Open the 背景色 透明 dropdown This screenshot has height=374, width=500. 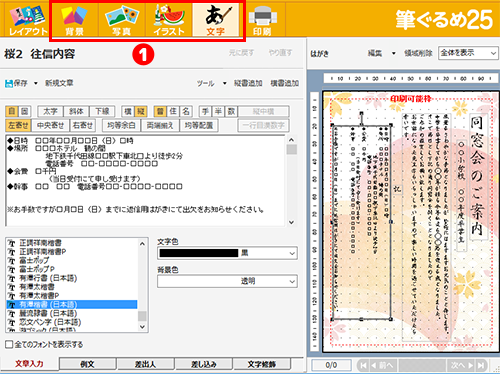227,281
